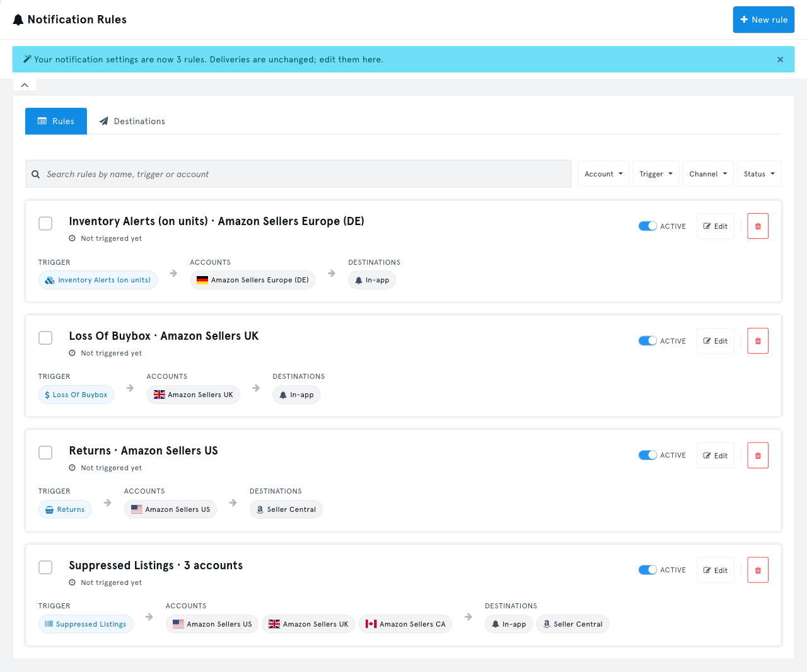Switch off the Suppressed Listings rule toggle
Screen dimensions: 807x672
pyautogui.click(x=647, y=570)
